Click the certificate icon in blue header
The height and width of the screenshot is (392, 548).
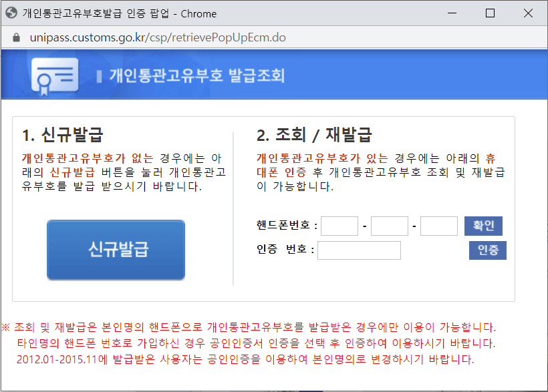pos(55,77)
